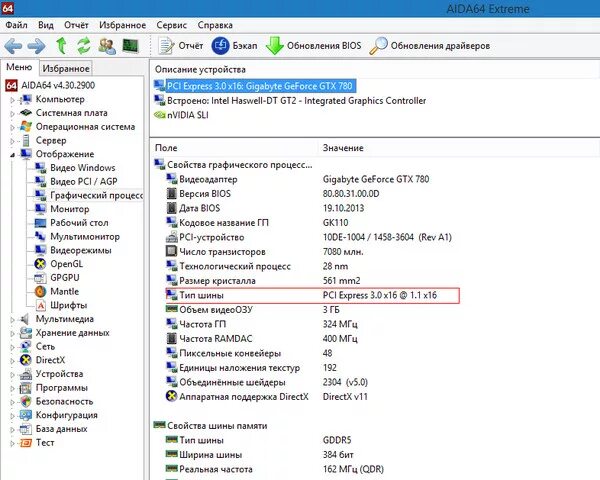Open the Избранное menu in menu bar
600x480 pixels.
(122, 25)
